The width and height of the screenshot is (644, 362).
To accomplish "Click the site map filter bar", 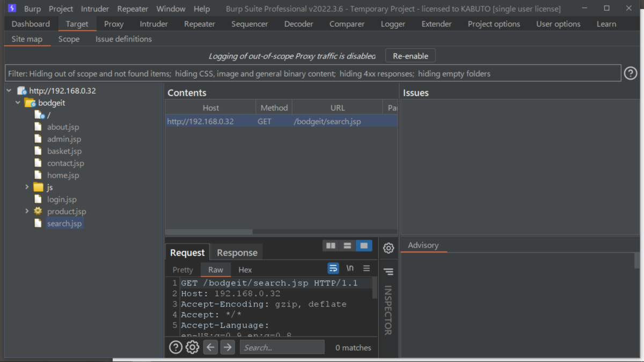I will (313, 73).
